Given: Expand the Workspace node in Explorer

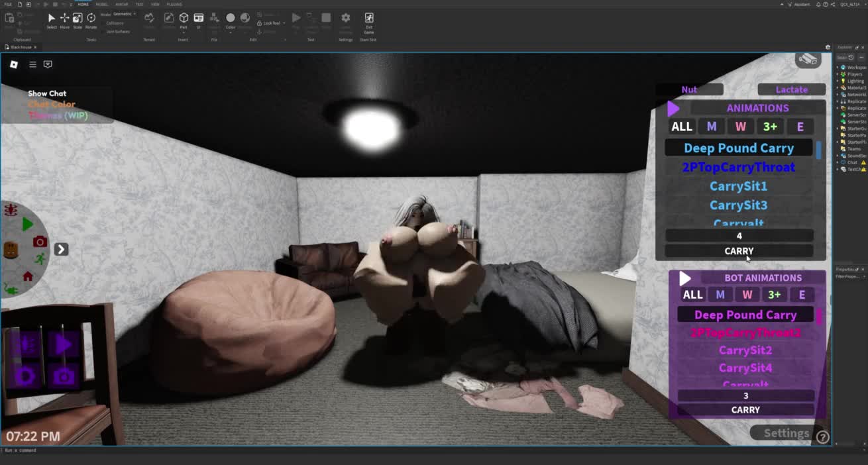Looking at the screenshot, I should coord(838,68).
